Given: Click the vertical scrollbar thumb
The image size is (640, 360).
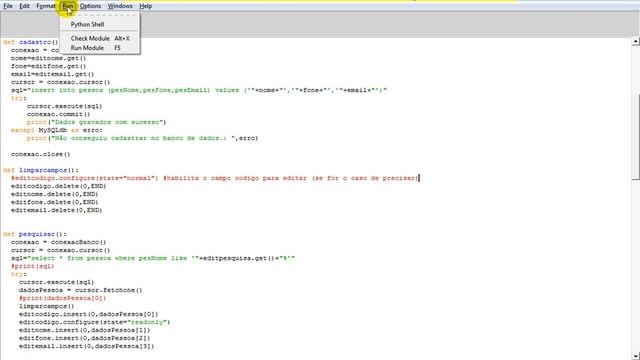Looking at the screenshot, I should (636, 136).
